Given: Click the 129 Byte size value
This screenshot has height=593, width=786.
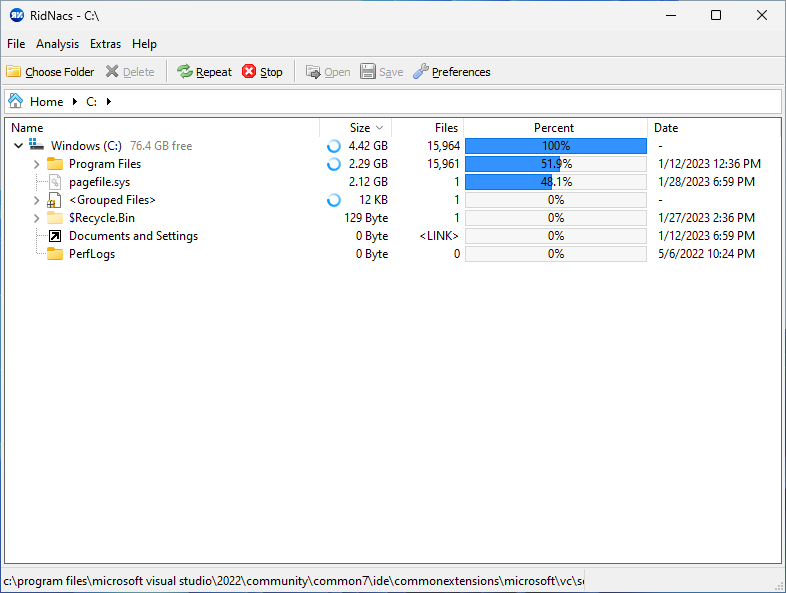Looking at the screenshot, I should pyautogui.click(x=366, y=218).
